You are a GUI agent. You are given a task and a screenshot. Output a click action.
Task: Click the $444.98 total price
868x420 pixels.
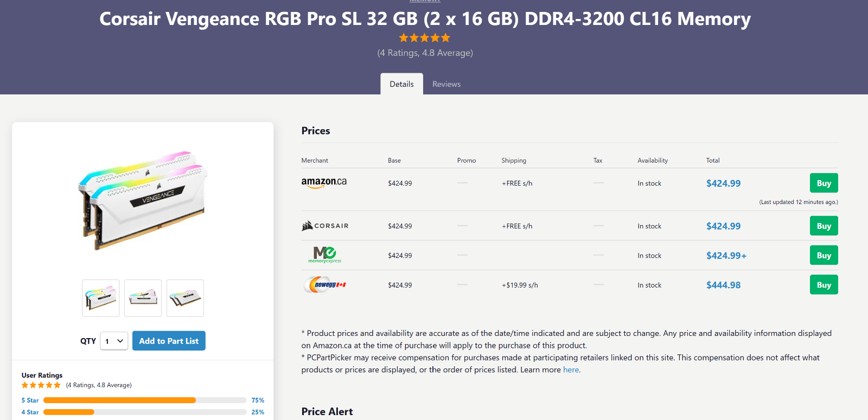pos(723,285)
